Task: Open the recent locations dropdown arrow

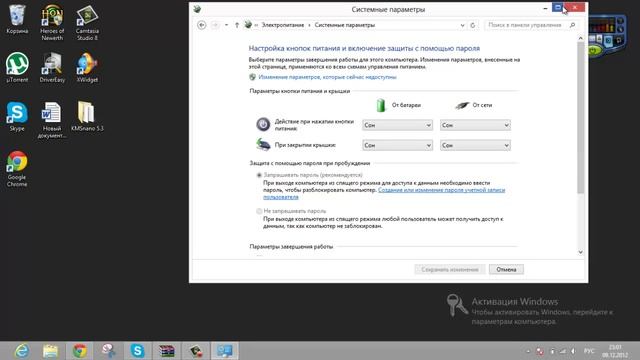Action: point(227,25)
